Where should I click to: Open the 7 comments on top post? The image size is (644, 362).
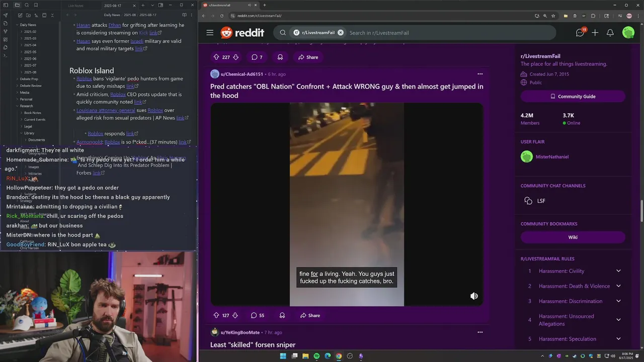257,57
